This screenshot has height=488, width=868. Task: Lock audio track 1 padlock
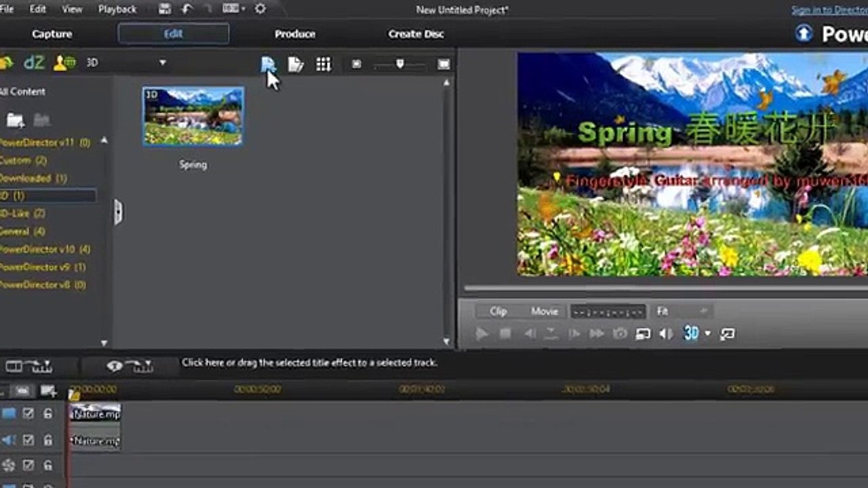click(x=47, y=441)
